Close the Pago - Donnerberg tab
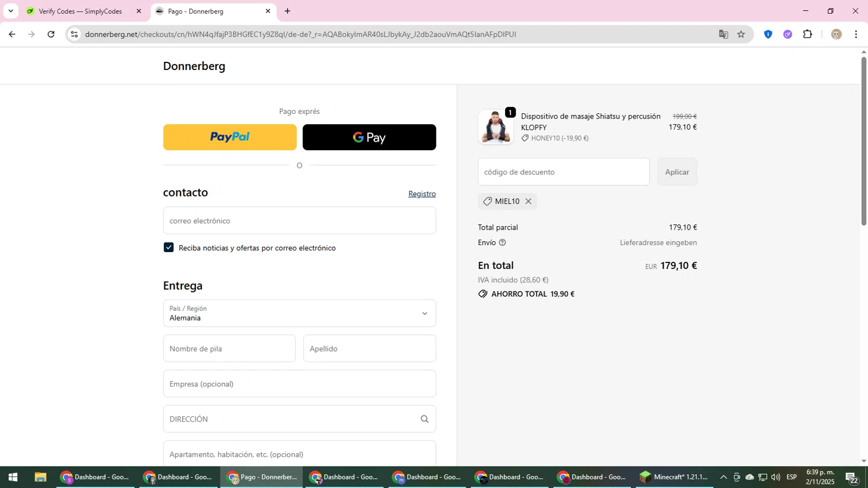 click(268, 11)
